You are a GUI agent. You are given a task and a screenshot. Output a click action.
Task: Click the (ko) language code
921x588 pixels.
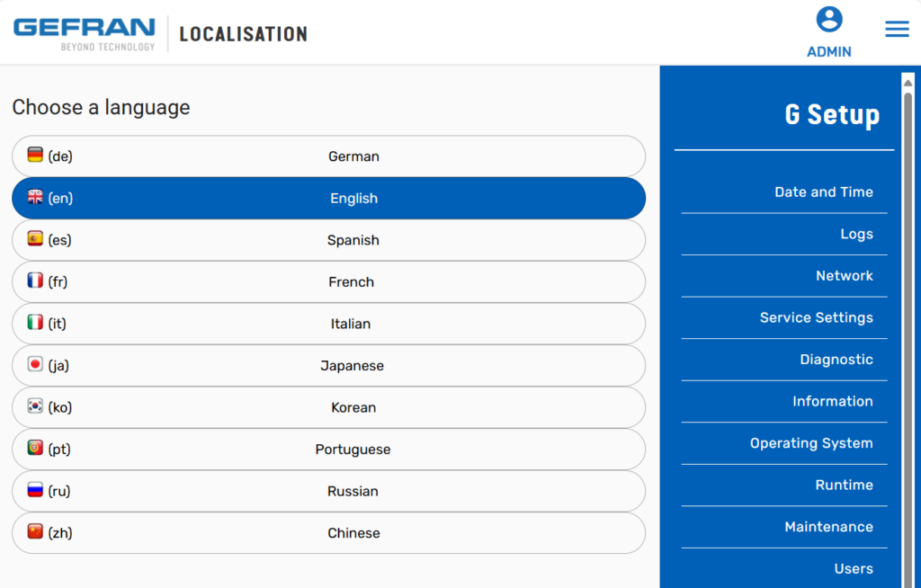60,407
